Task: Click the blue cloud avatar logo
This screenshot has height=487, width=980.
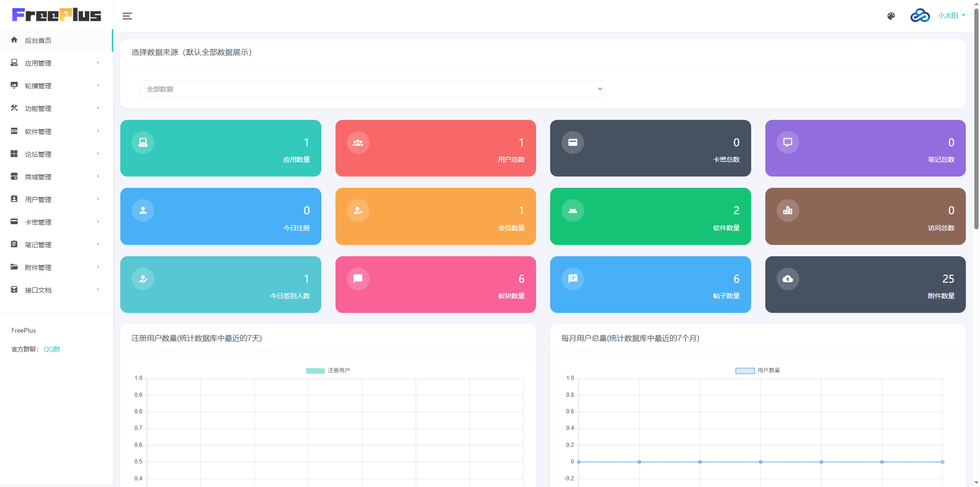Action: coord(920,16)
